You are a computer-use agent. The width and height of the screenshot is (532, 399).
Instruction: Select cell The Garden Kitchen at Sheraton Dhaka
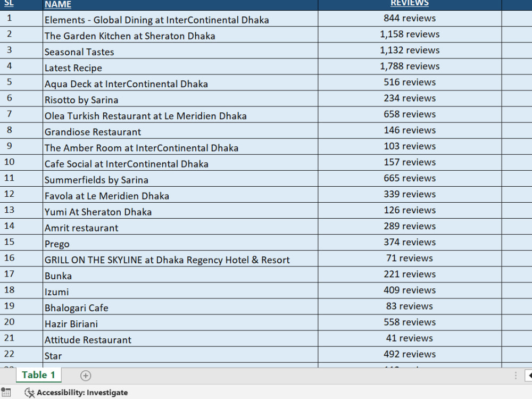coord(180,35)
